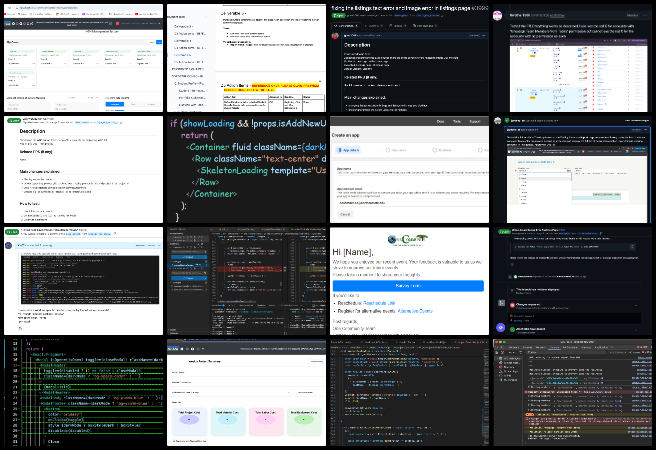The width and height of the screenshot is (656, 450).
Task: Click the Reschedule link in the email
Action: (379, 303)
